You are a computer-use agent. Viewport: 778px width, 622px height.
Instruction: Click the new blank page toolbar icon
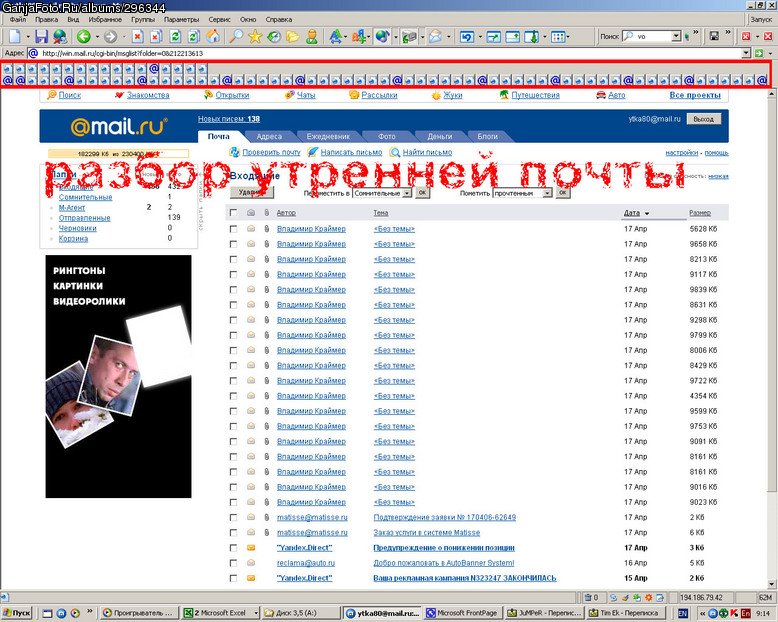15,37
